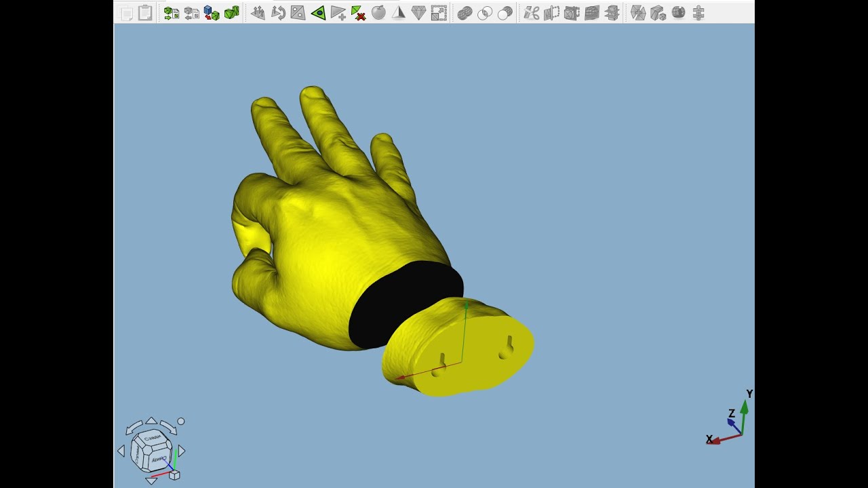Click the pyramid decimation icon

point(399,13)
